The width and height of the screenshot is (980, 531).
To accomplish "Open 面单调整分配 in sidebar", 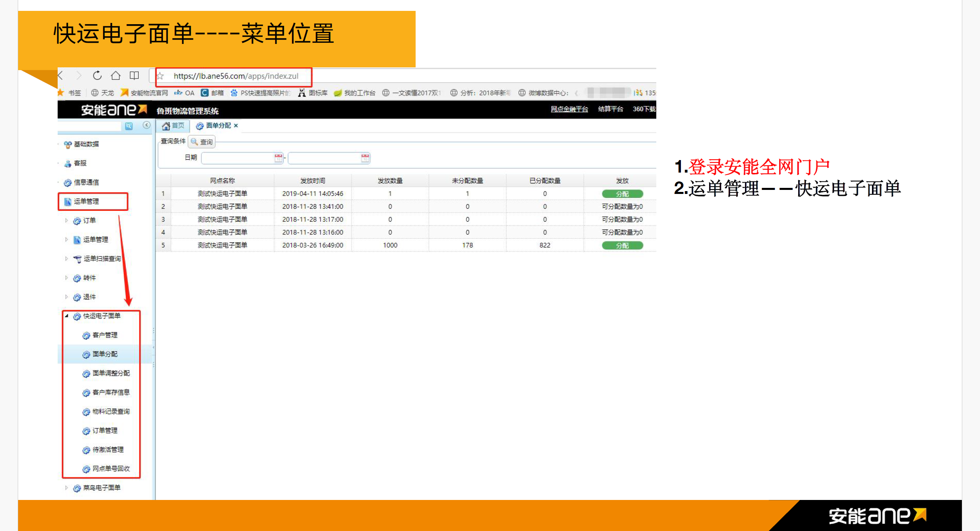I will click(x=106, y=373).
